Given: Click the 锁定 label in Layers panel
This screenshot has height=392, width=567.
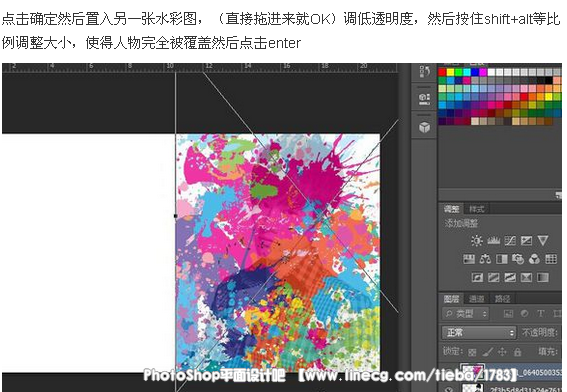Looking at the screenshot, I should (453, 351).
